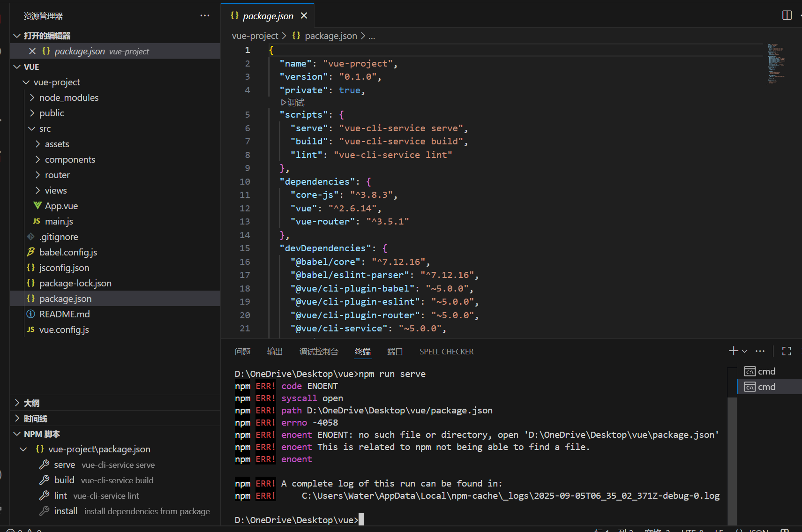Click split editor right icon
Image resolution: width=802 pixels, height=532 pixels.
point(787,15)
